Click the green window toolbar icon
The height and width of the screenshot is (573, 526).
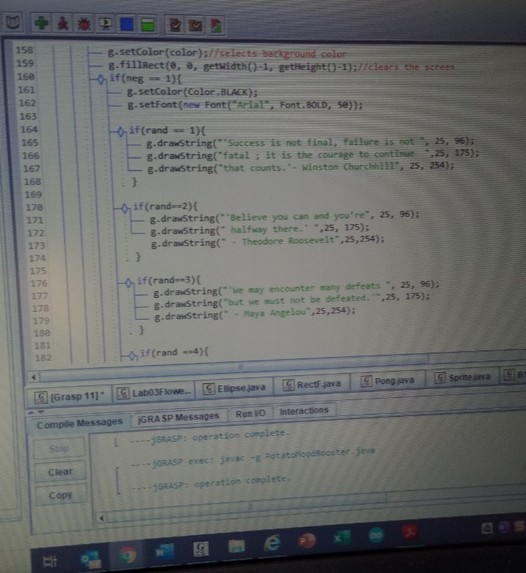148,25
